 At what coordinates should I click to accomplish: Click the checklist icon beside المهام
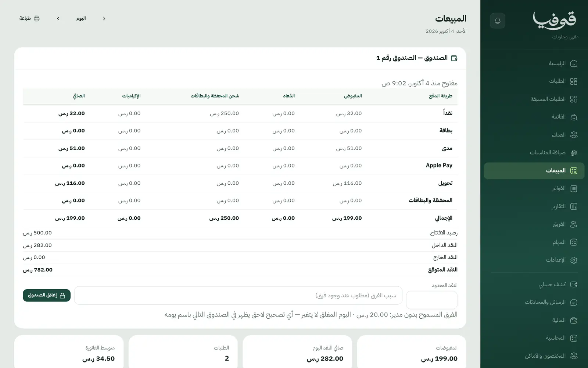(574, 242)
